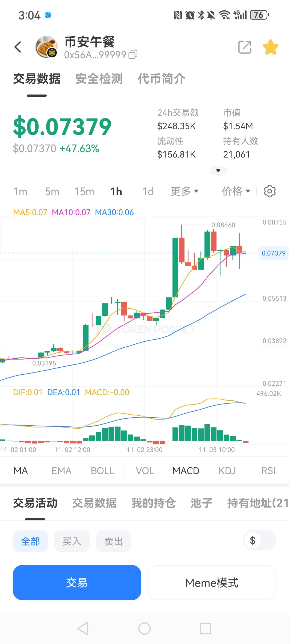Open chart settings gear icon
This screenshot has width=289, height=644.
click(x=270, y=191)
